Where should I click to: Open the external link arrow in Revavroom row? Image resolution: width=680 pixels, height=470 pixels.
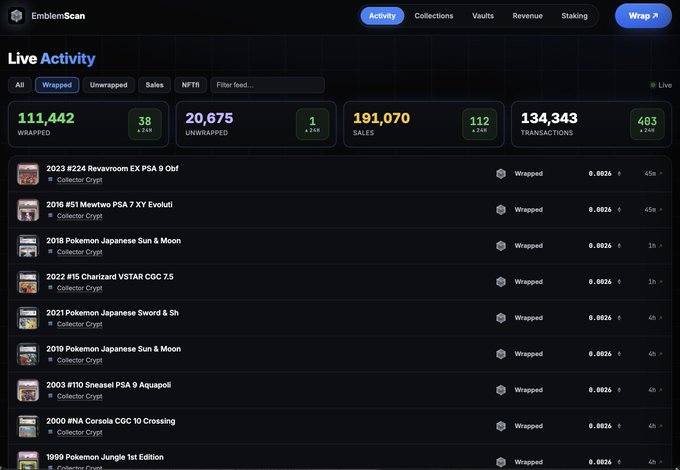(x=661, y=173)
